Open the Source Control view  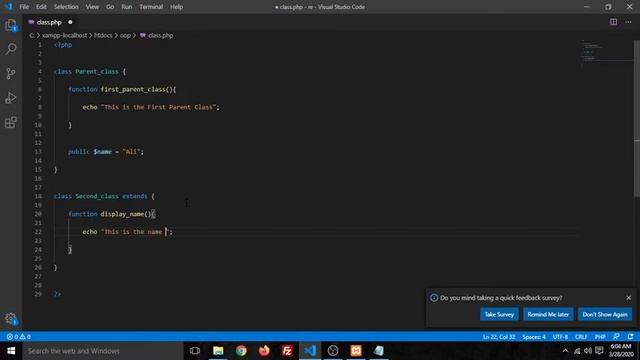11,73
